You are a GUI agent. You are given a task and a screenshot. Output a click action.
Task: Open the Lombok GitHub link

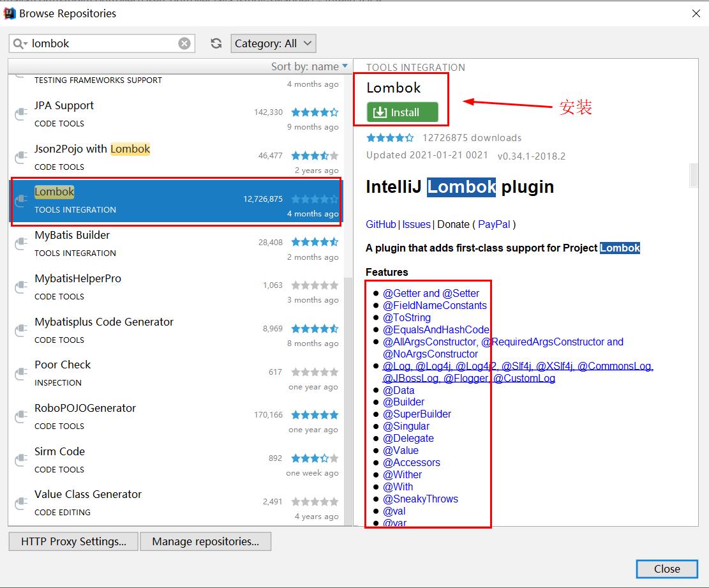pos(381,224)
